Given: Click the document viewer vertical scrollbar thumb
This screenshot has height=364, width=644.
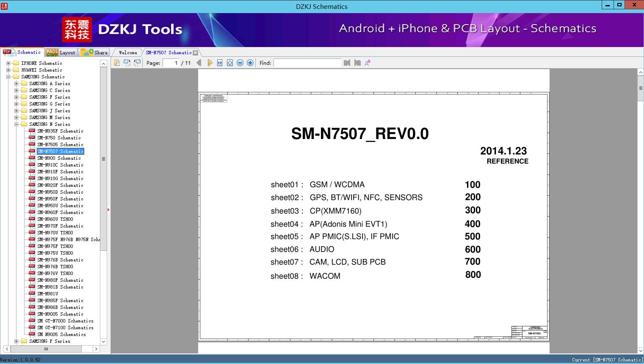Looking at the screenshot, I should tap(641, 88).
